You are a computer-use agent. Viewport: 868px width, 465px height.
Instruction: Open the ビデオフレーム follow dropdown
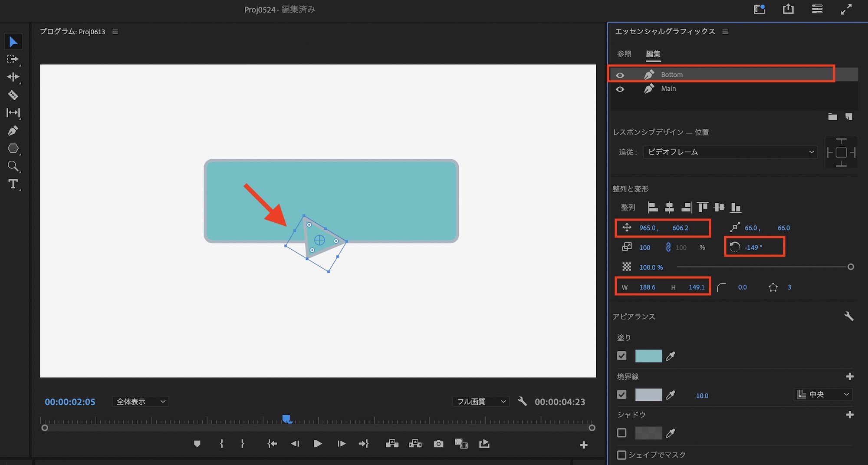tap(730, 152)
